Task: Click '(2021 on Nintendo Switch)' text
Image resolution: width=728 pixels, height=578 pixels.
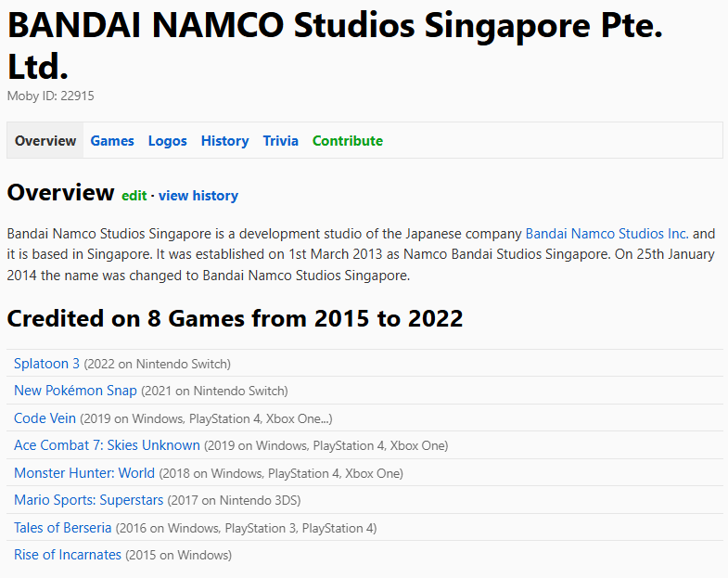Action: click(x=214, y=391)
